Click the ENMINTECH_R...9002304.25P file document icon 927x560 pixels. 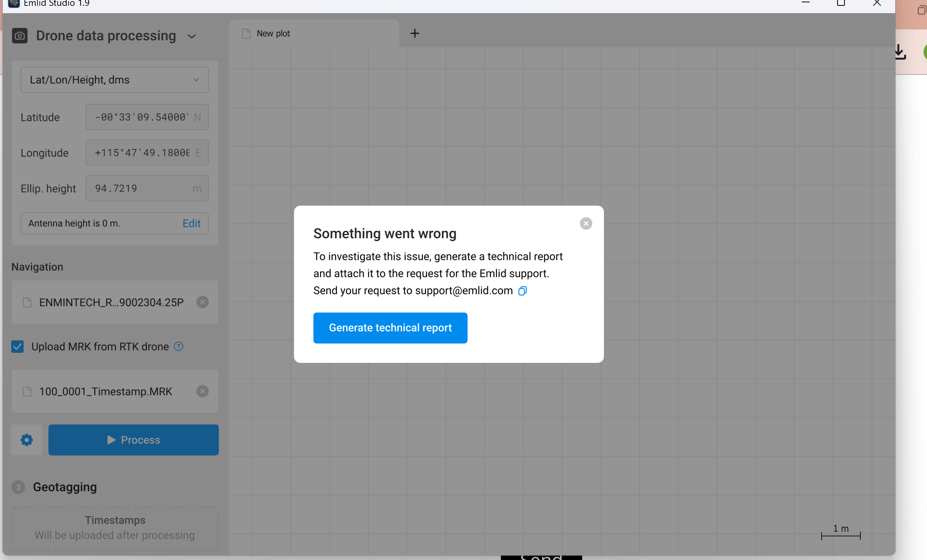27,302
